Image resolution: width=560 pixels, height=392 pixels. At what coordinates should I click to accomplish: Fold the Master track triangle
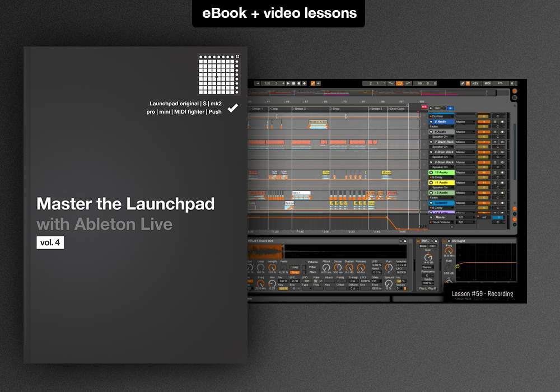pyautogui.click(x=431, y=217)
